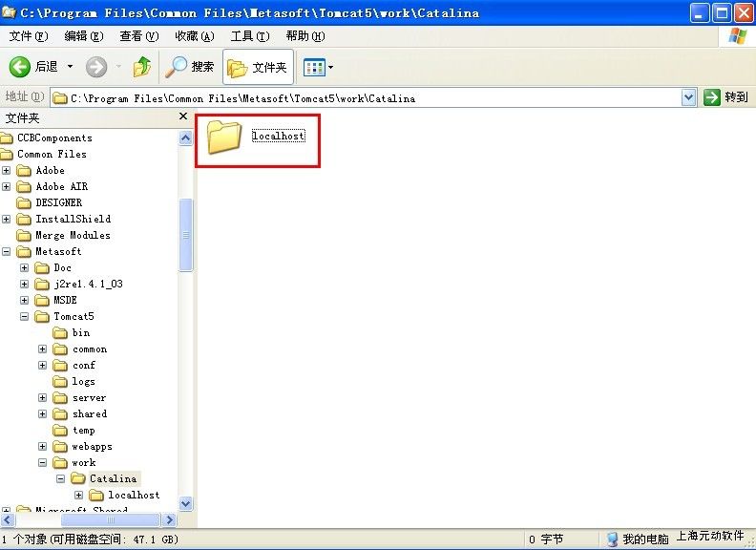The image size is (756, 550).
Task: Click the Up one level folder icon
Action: tap(142, 67)
